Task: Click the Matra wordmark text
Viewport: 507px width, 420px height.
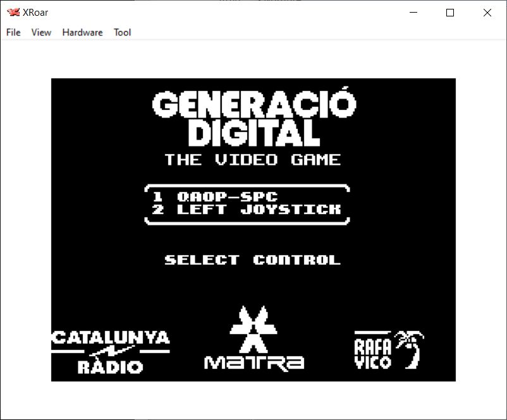Action: coord(254,362)
